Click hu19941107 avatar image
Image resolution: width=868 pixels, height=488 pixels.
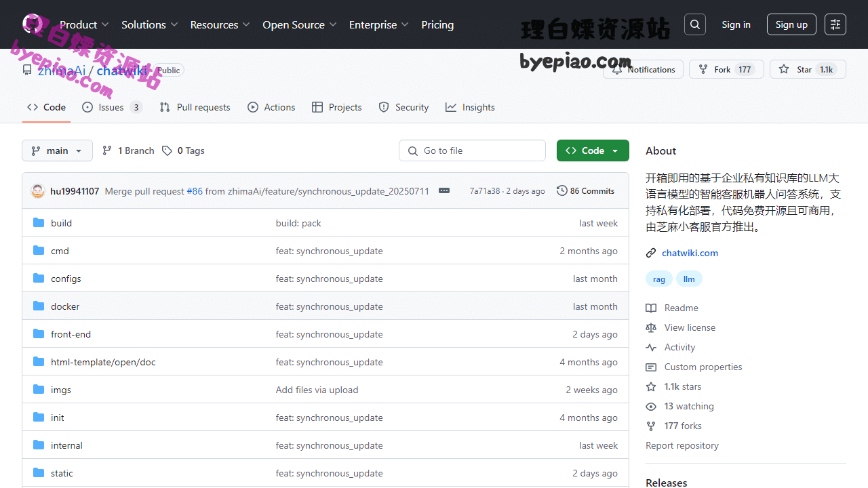coord(38,191)
